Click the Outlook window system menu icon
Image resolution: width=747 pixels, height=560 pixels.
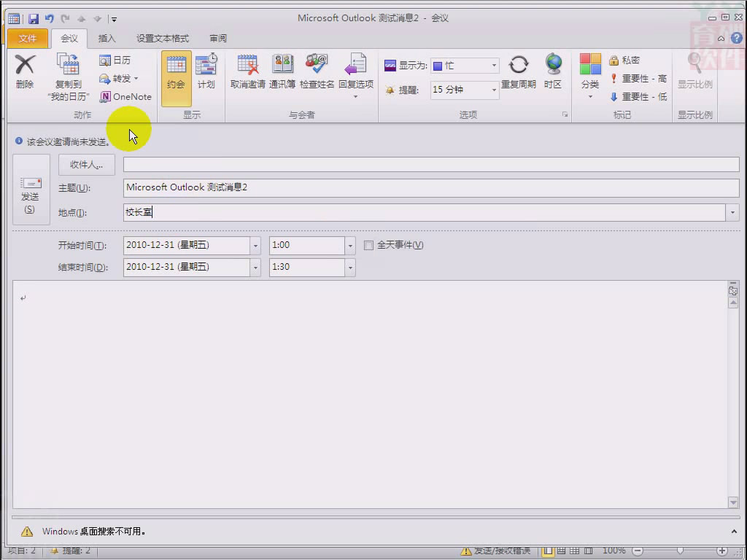(14, 18)
